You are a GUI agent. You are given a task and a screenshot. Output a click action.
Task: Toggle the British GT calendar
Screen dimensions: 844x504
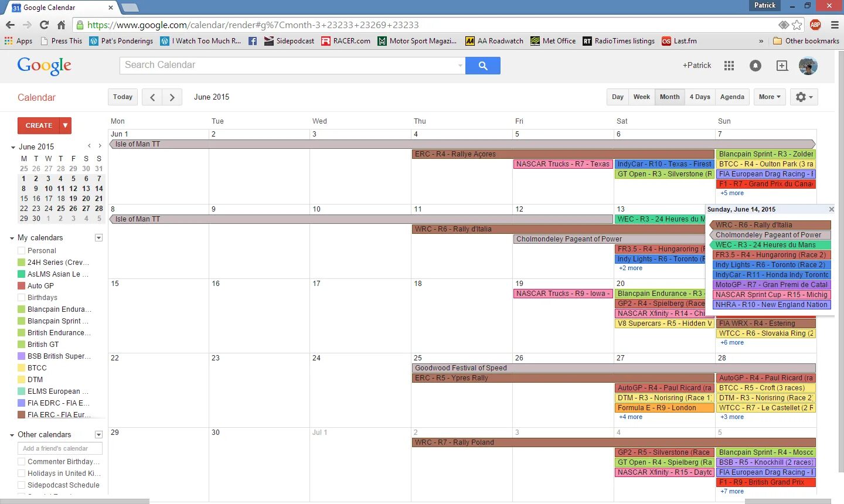[x=22, y=344]
